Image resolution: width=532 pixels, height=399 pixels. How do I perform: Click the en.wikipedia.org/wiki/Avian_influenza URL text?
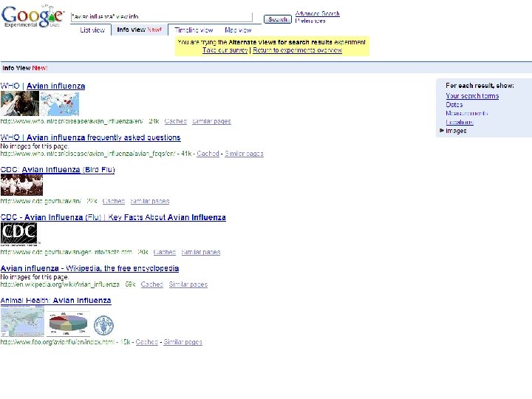[60, 284]
